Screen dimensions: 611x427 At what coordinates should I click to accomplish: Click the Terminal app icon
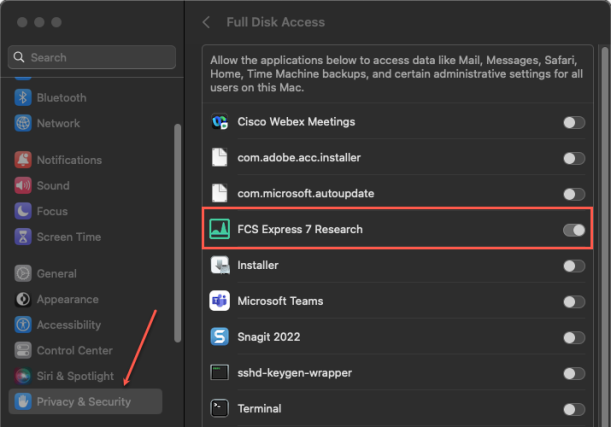[x=220, y=408]
